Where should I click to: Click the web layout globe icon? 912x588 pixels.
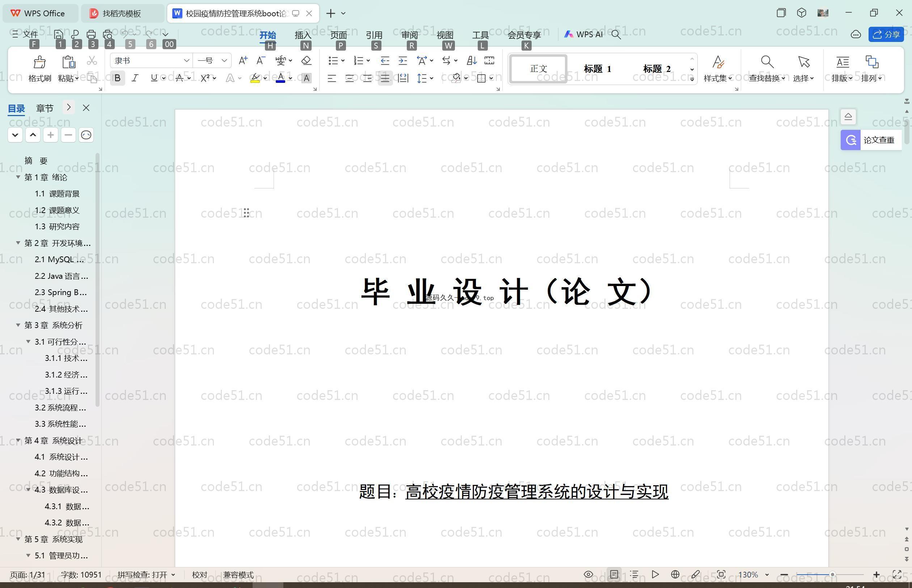point(675,574)
